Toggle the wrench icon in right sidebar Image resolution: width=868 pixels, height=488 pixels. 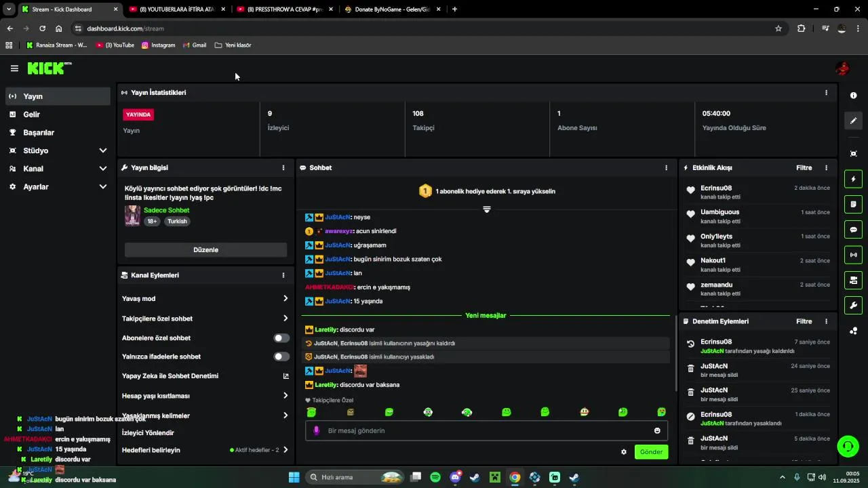tap(853, 305)
